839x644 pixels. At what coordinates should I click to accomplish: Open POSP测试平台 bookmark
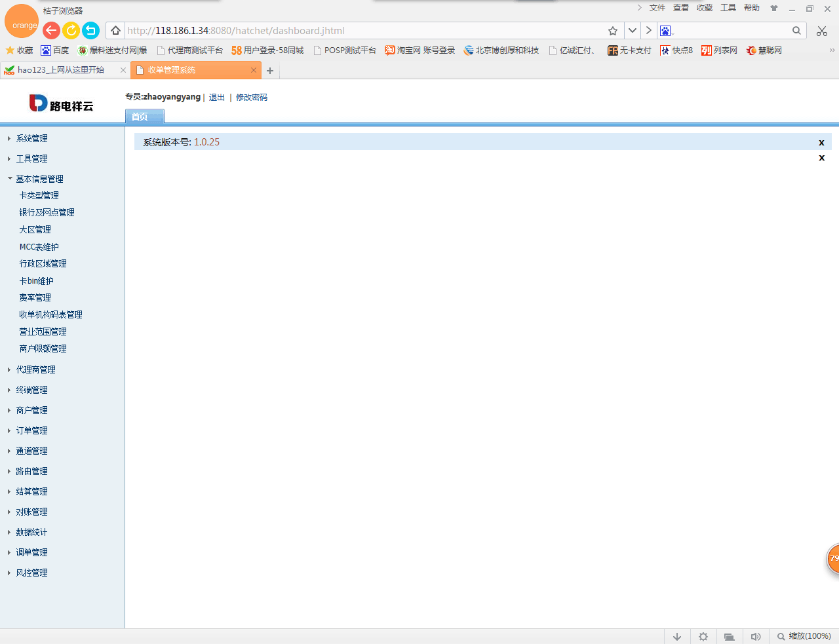345,50
